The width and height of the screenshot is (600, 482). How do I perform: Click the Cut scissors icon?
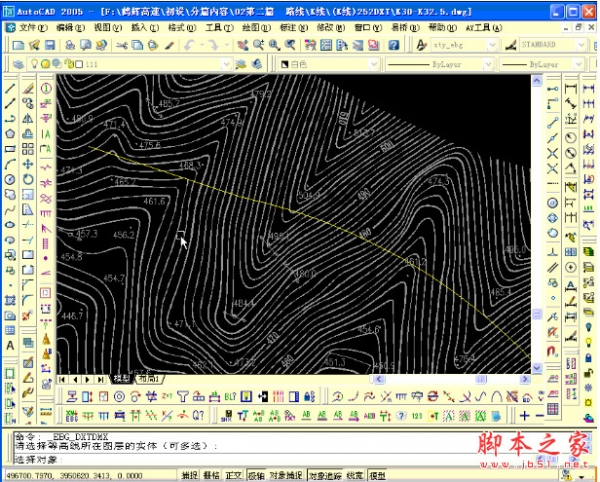[122, 45]
